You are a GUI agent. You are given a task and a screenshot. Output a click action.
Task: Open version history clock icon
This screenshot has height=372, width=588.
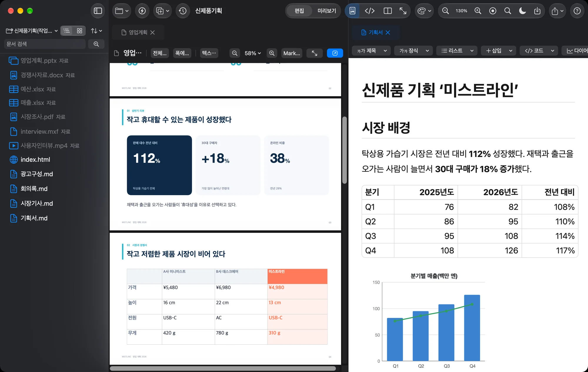(x=183, y=11)
